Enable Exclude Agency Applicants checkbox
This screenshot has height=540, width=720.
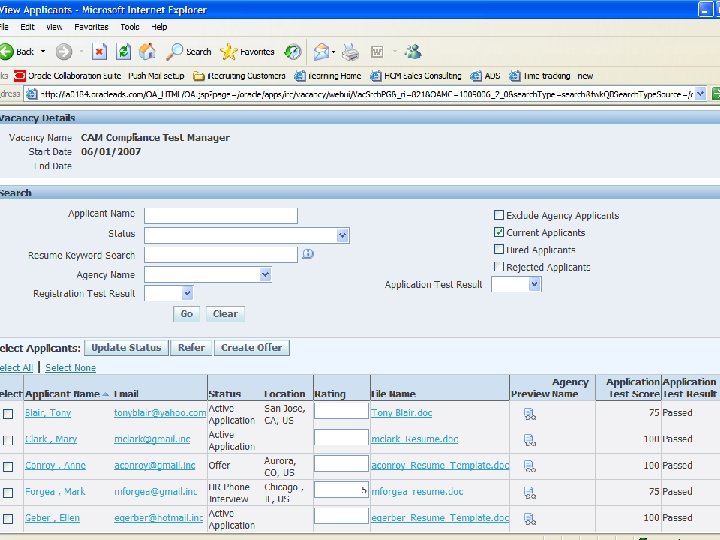[x=499, y=215]
